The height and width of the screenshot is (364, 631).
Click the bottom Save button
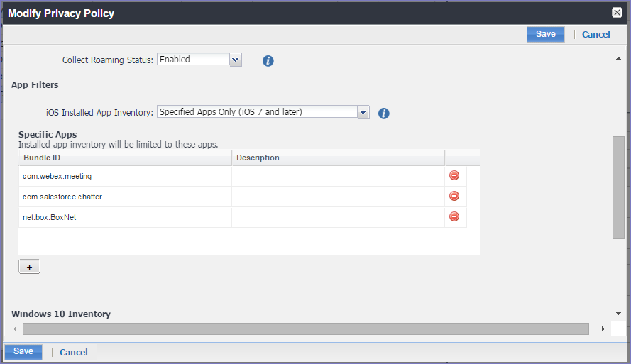pos(23,352)
